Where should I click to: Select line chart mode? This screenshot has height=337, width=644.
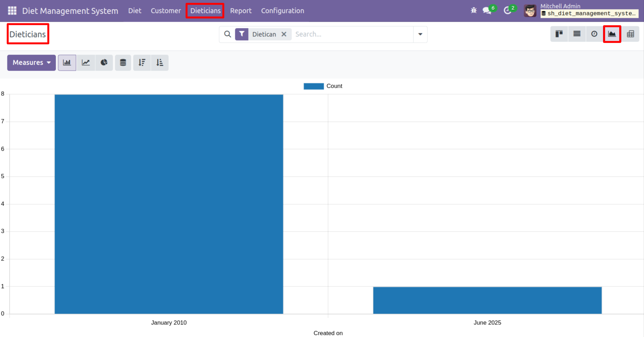click(86, 63)
